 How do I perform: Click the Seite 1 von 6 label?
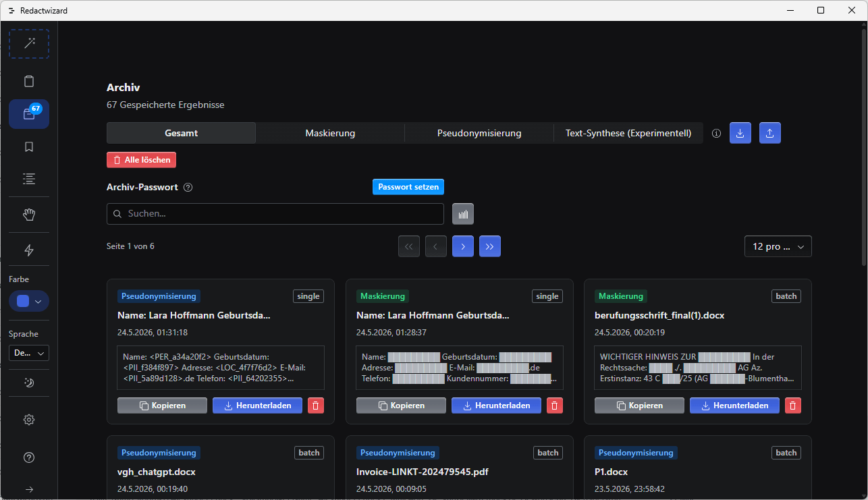click(130, 246)
